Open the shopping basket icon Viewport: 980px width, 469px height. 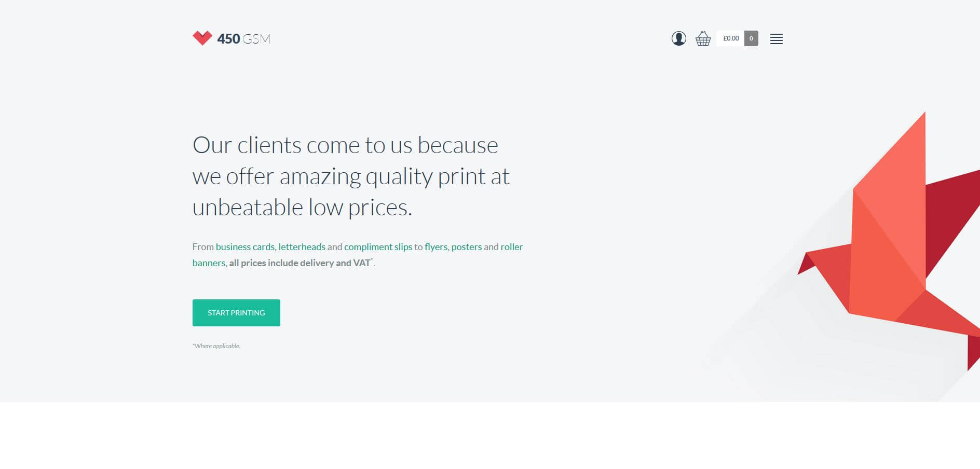703,38
